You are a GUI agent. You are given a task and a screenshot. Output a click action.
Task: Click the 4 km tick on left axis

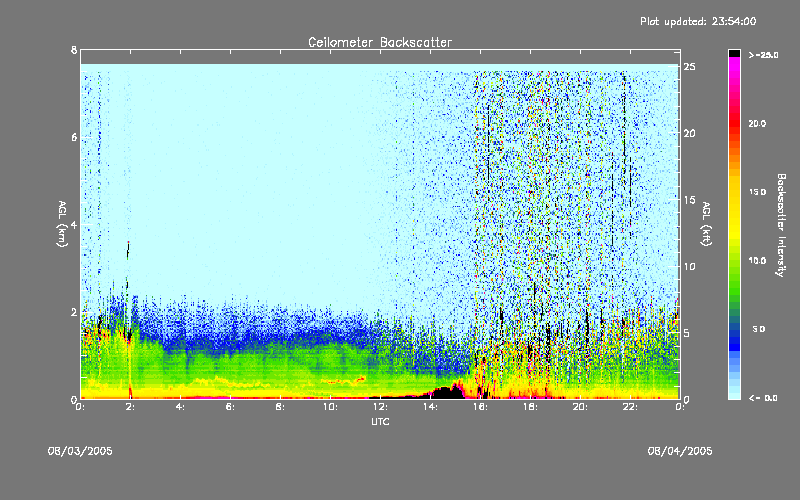pos(74,225)
